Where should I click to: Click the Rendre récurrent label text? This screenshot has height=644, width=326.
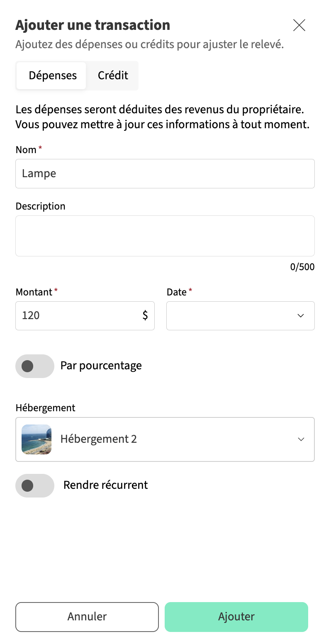pos(105,485)
